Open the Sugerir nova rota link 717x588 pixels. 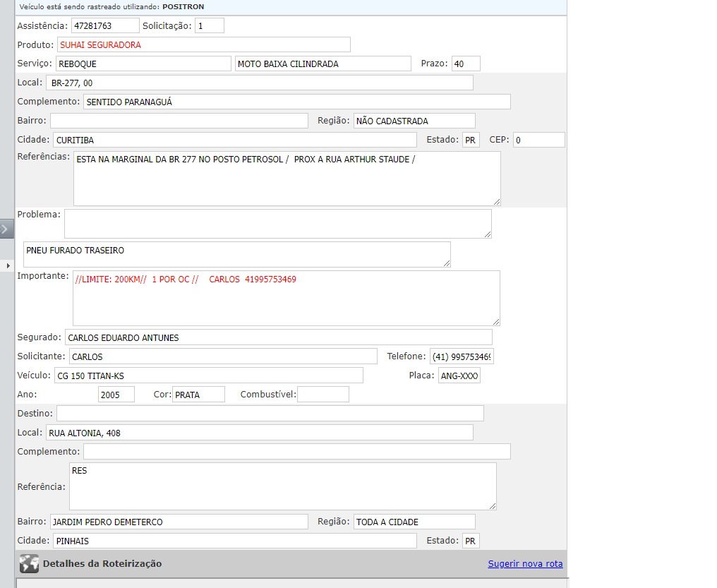pyautogui.click(x=525, y=563)
